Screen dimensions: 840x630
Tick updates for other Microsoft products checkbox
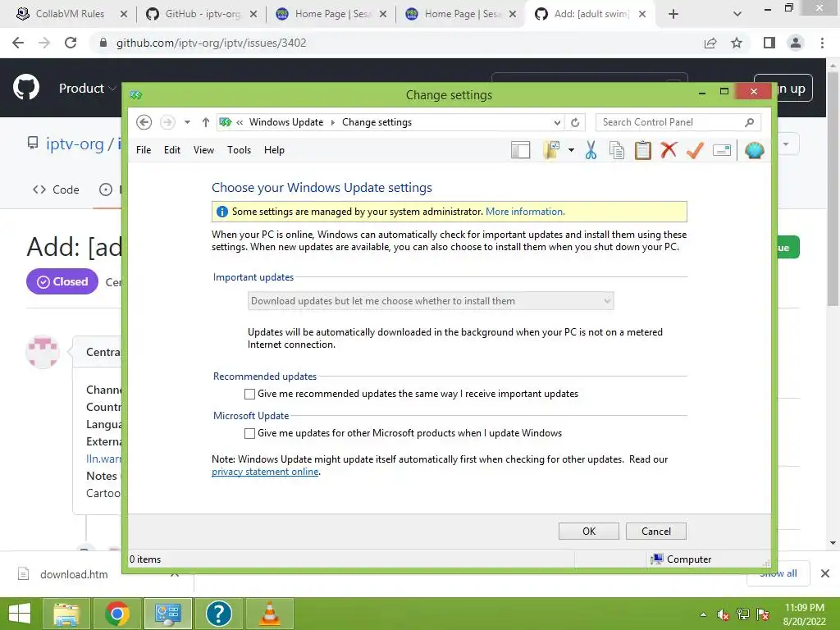coord(249,433)
